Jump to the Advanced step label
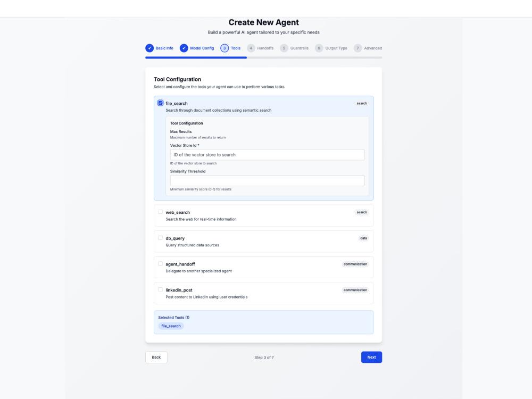532x399 pixels. tap(373, 48)
